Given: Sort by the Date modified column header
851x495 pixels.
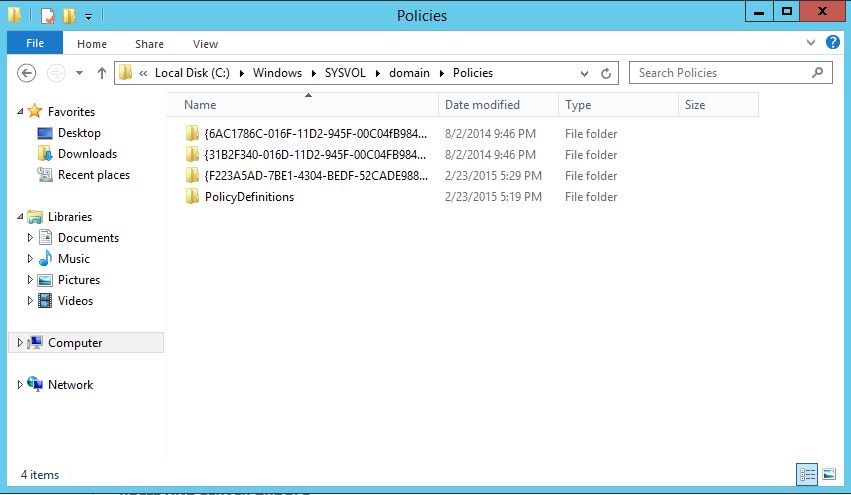Looking at the screenshot, I should 498,105.
